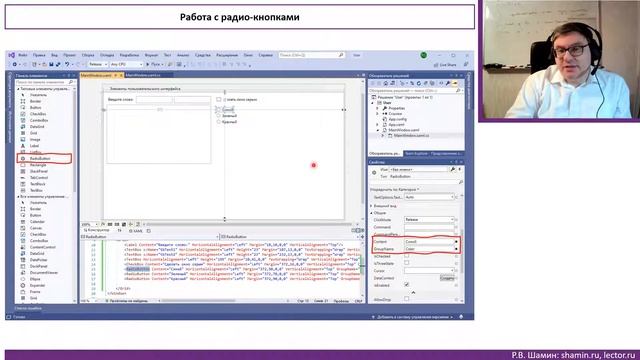Viewport: 640px width, 360px height.
Task: Open the Cursor property dropdown
Action: pyautogui.click(x=429, y=271)
